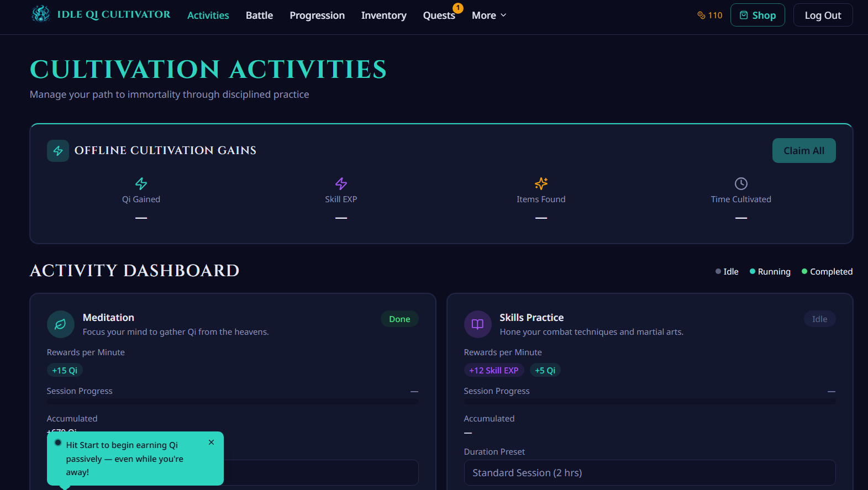Open the Progression section
The width and height of the screenshot is (868, 490).
point(317,15)
